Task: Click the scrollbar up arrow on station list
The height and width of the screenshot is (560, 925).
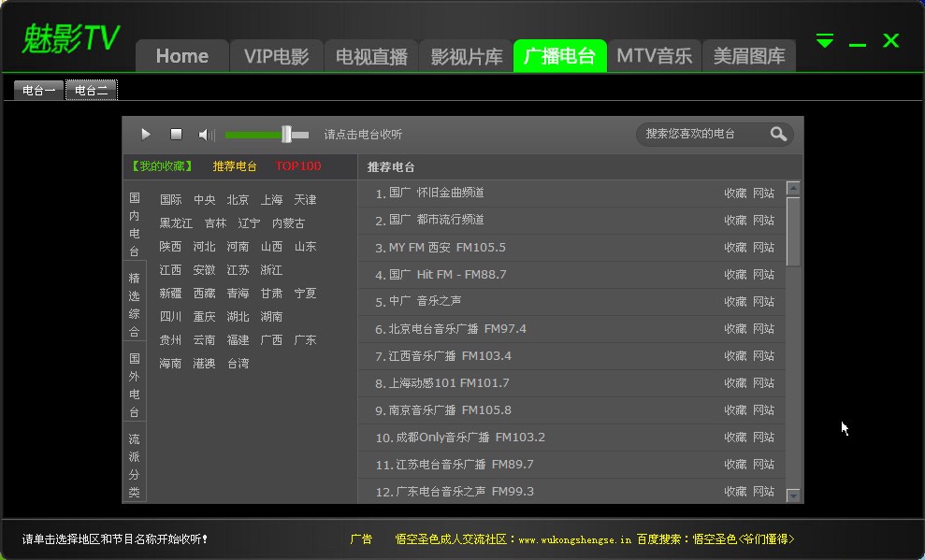Action: point(792,186)
